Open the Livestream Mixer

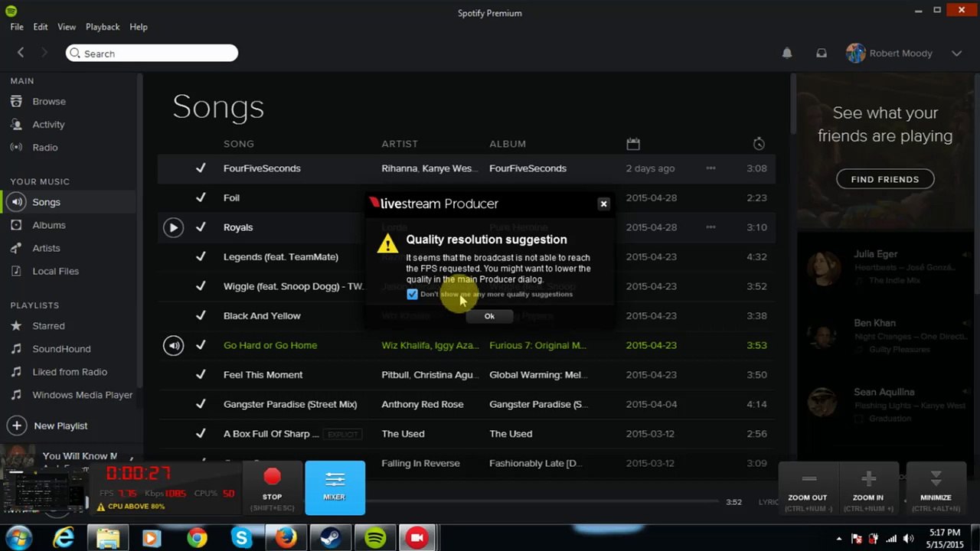335,487
